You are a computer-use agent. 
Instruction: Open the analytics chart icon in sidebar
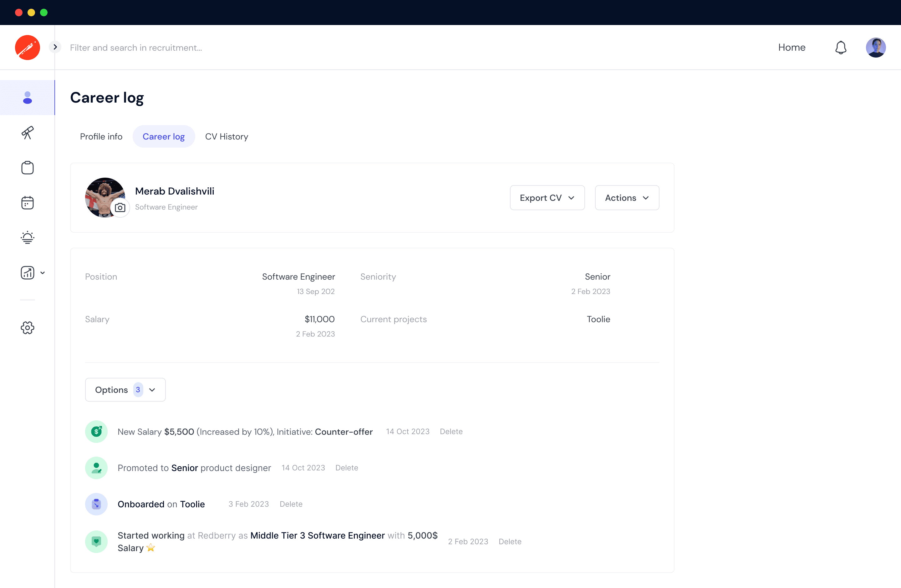tap(27, 272)
